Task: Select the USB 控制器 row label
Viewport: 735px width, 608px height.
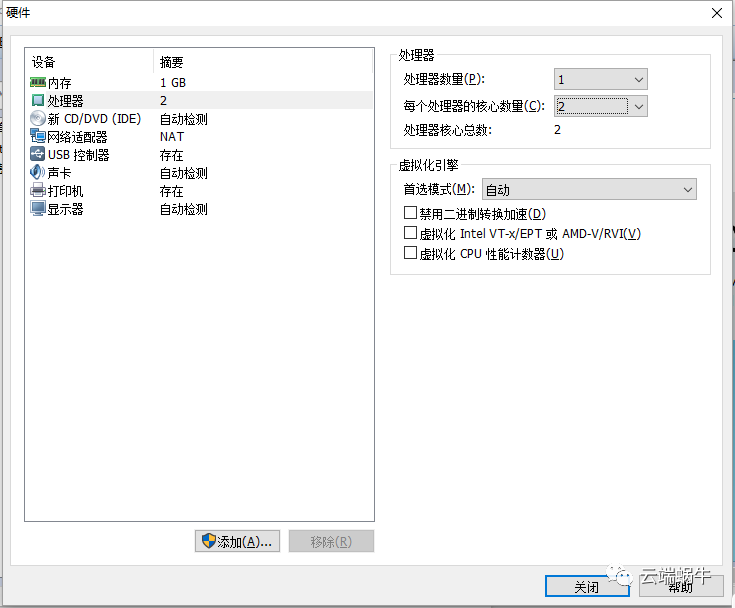Action: (79, 155)
